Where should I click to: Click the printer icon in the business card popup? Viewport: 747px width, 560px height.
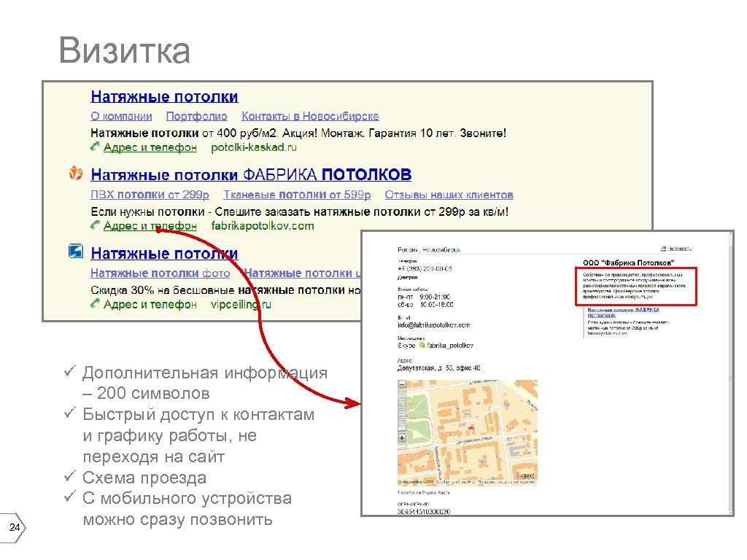(x=663, y=249)
